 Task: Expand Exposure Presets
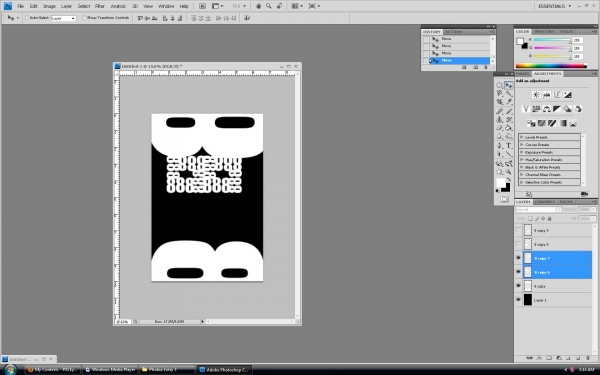[x=521, y=152]
